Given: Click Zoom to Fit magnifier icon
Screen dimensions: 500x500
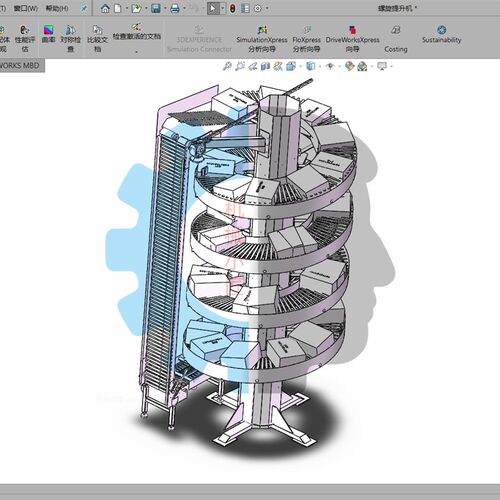Looking at the screenshot, I should (x=227, y=66).
